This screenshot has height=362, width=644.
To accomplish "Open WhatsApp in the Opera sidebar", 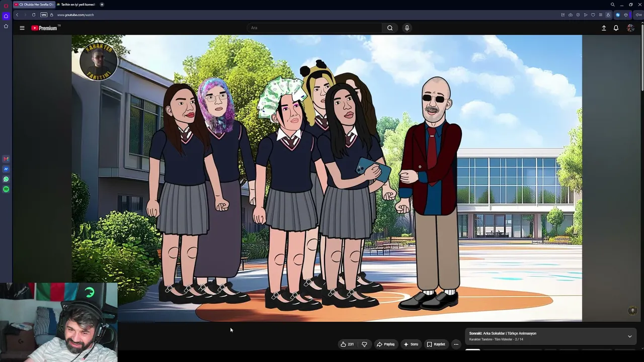I will click(x=6, y=179).
